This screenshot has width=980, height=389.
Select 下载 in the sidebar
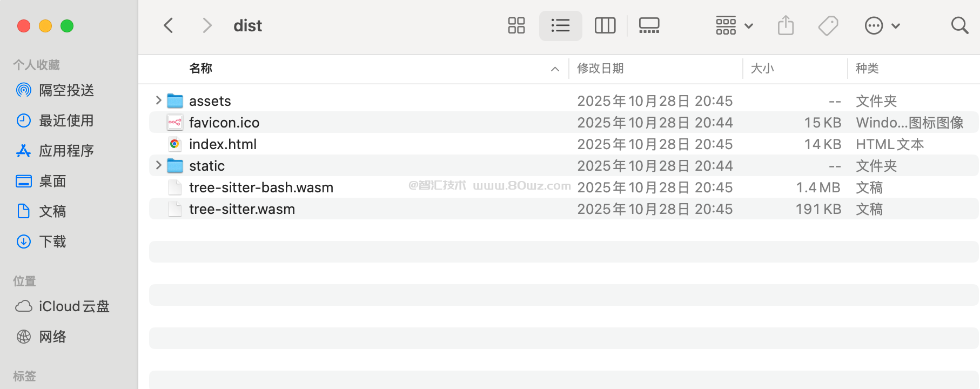52,242
